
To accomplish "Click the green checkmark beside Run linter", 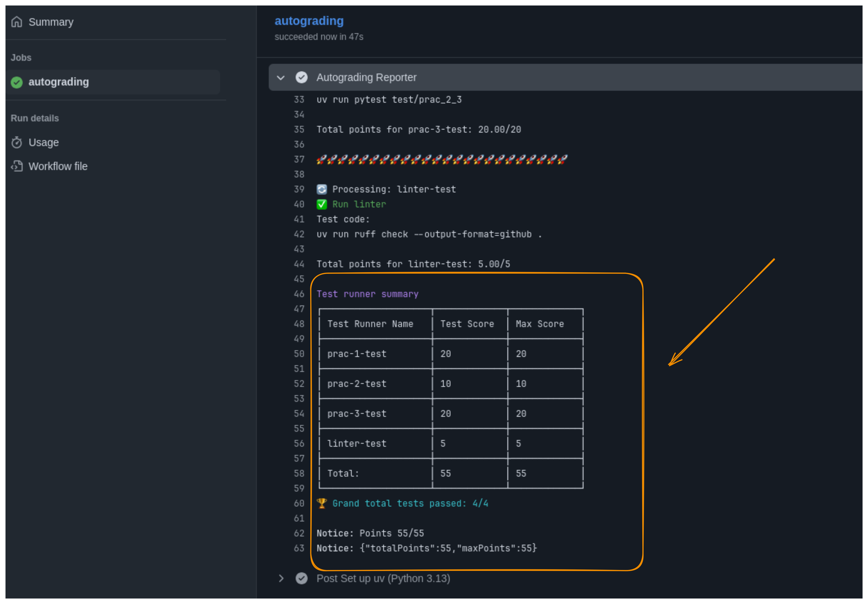I will [321, 204].
